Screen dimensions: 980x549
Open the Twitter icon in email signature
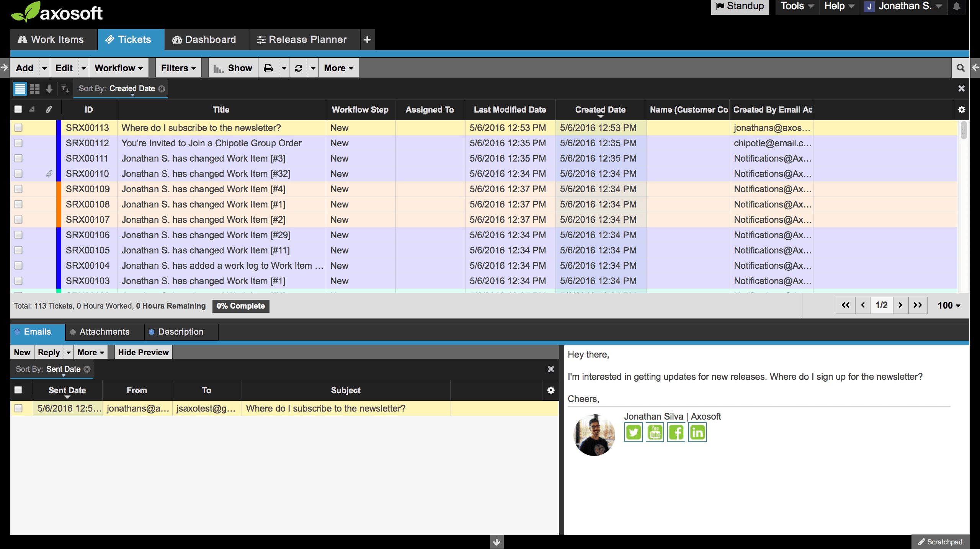634,433
